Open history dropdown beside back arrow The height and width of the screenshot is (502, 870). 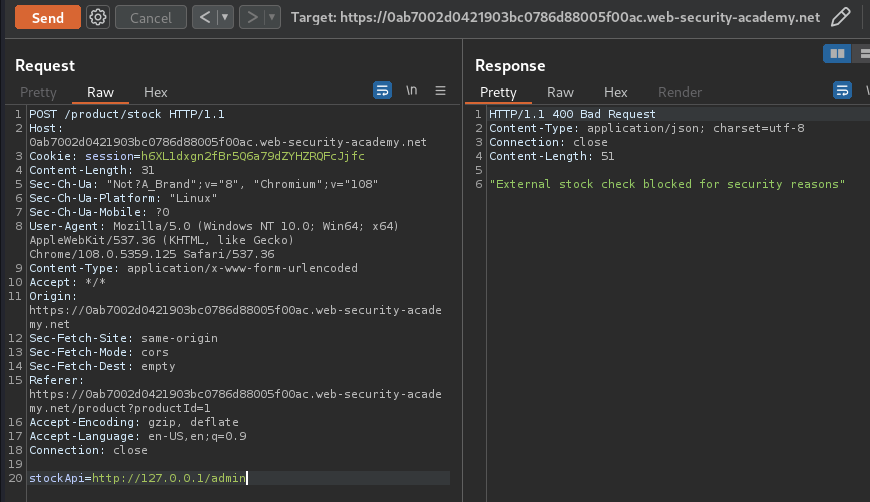(x=225, y=17)
